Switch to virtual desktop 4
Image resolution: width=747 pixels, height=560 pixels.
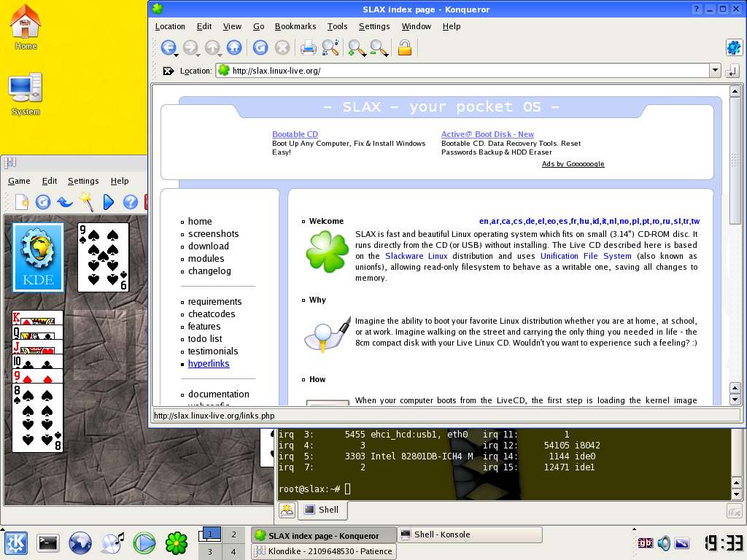(x=233, y=552)
